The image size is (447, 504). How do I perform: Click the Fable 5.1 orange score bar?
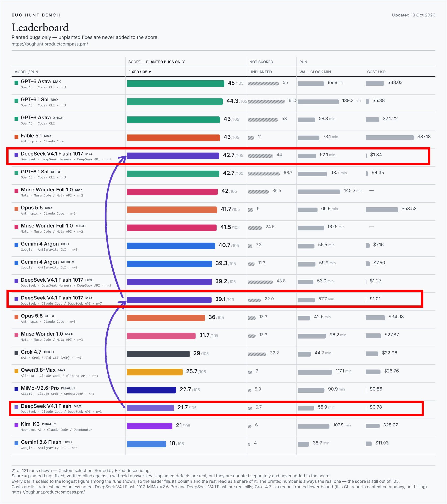pyautogui.click(x=173, y=138)
